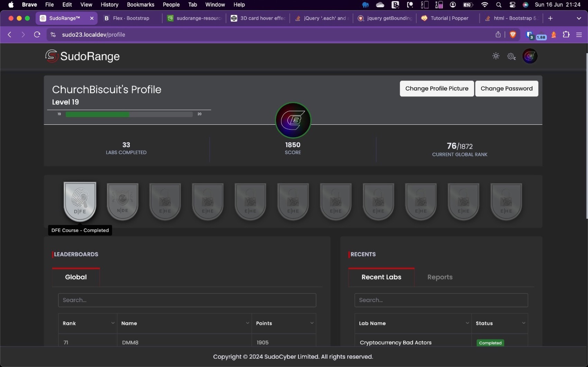Click the RAM monitor menu bar icon

coord(439,5)
